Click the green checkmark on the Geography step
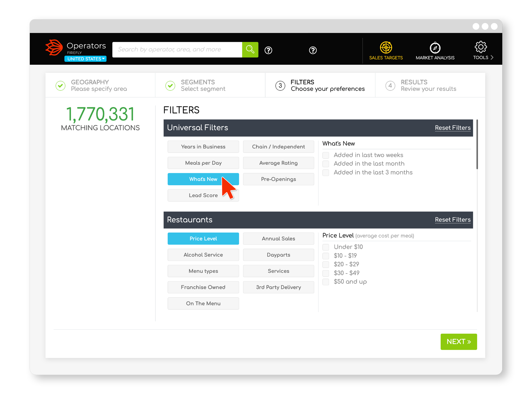 click(60, 85)
